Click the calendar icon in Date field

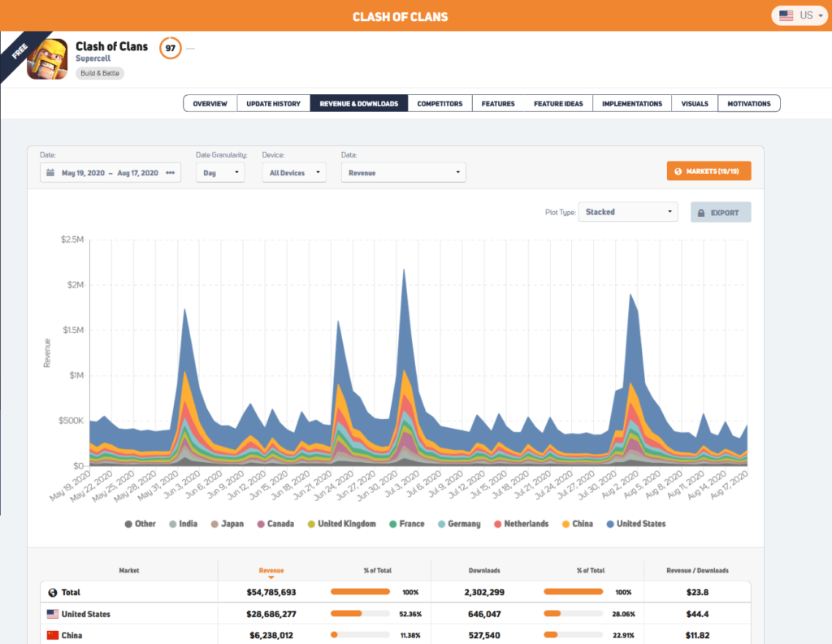pos(50,172)
